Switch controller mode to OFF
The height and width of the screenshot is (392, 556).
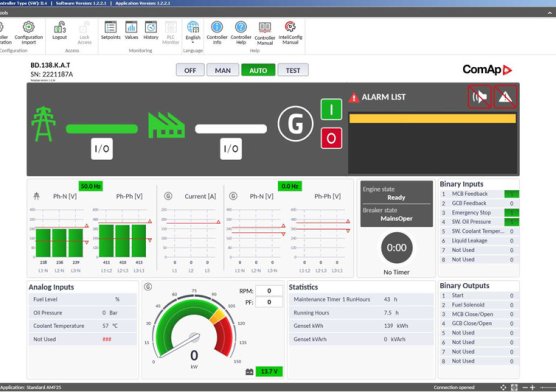[190, 70]
